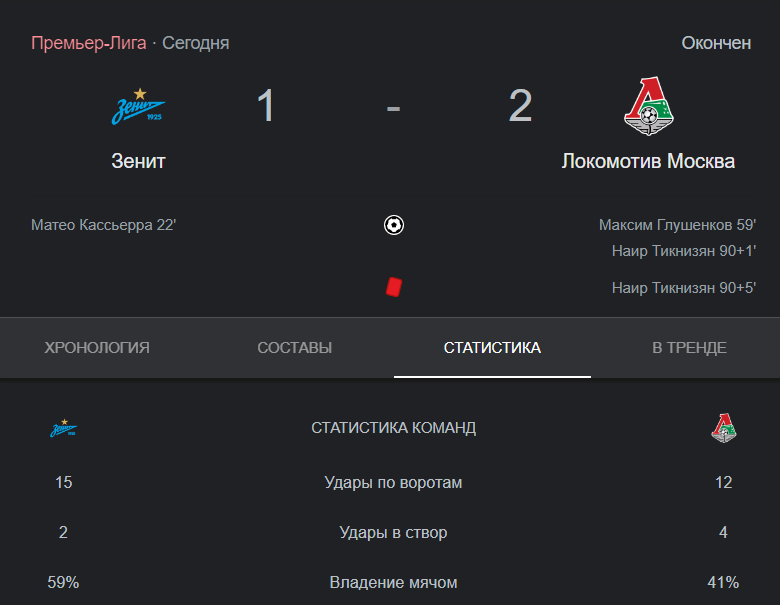Screen dimensions: 780x605
Task: Click goal entry Наир Тикнизян 90+1'
Action: point(683,251)
